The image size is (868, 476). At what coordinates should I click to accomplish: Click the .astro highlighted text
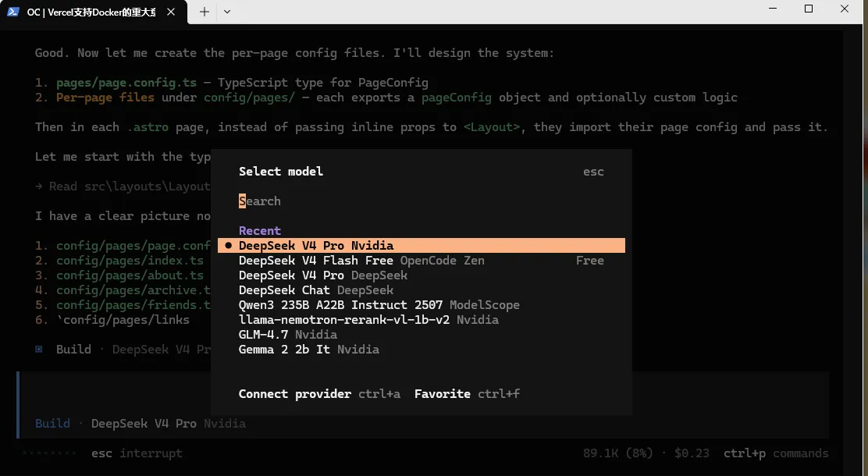(148, 127)
